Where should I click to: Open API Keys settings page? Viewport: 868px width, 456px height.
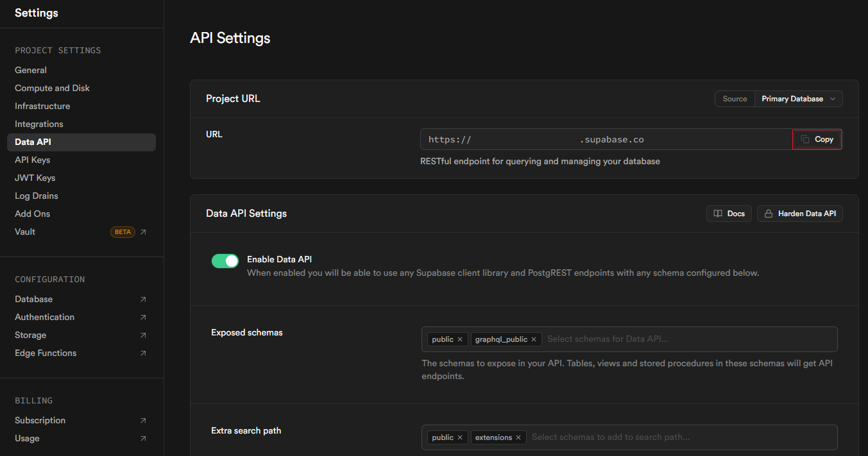(33, 160)
